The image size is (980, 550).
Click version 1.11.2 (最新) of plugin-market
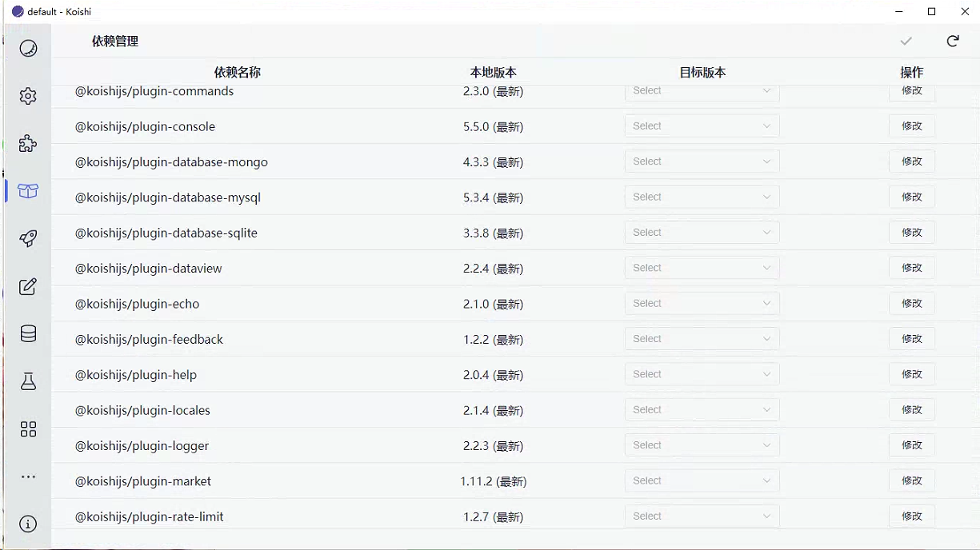493,481
